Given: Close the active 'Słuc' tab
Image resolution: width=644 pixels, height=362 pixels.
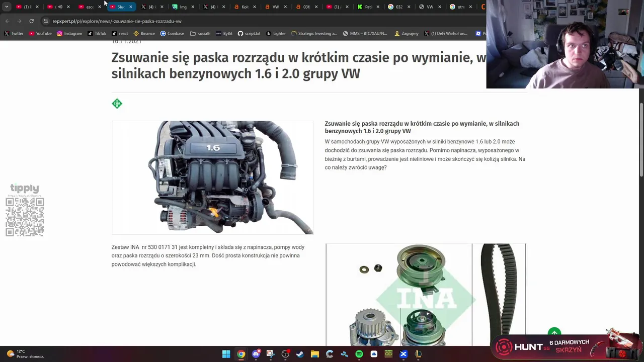Looking at the screenshot, I should (x=131, y=7).
